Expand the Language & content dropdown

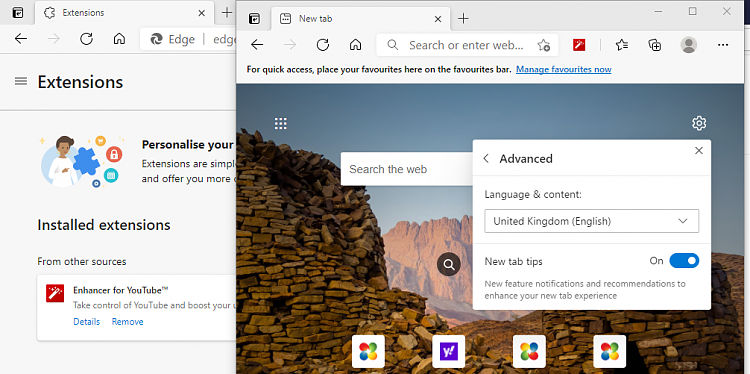pos(592,221)
